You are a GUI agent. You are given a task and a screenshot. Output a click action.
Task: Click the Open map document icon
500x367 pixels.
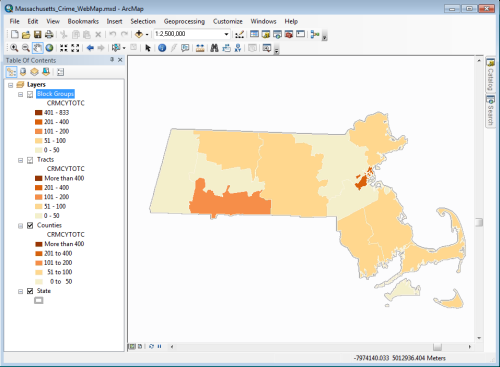coord(26,34)
